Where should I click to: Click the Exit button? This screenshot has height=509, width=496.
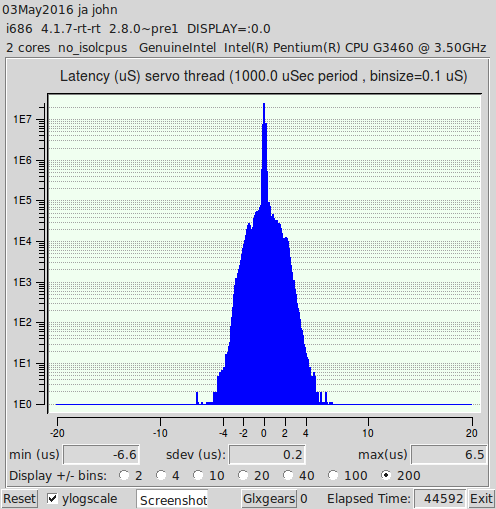(x=481, y=499)
